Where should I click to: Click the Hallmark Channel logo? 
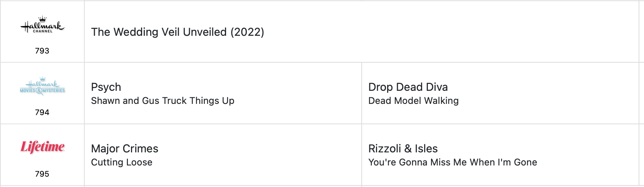(42, 25)
